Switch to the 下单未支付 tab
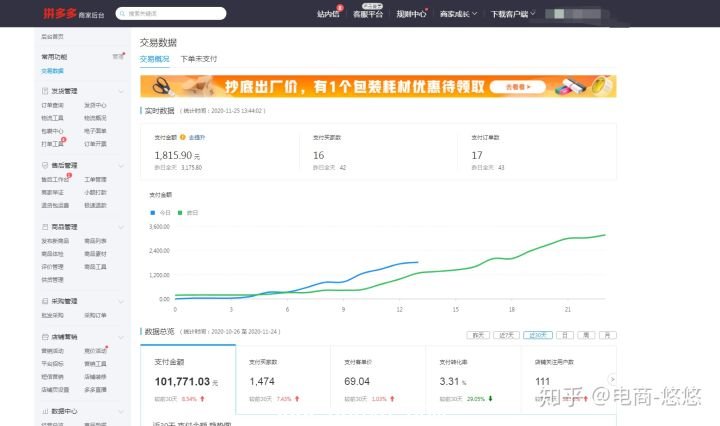720x426 pixels. point(199,59)
